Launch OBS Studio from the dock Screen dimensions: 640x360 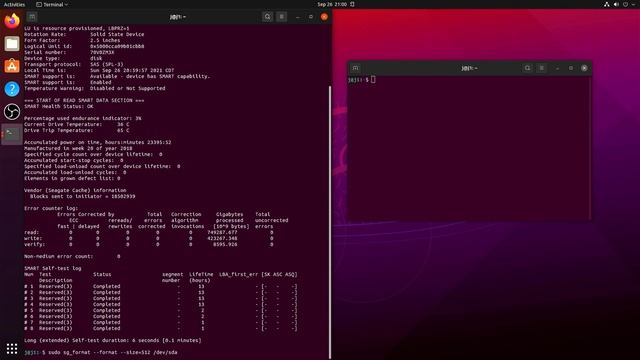point(12,112)
